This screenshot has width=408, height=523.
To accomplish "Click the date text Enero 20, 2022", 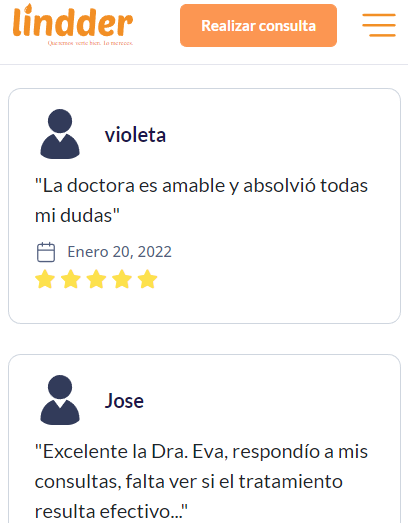I will click(119, 252).
